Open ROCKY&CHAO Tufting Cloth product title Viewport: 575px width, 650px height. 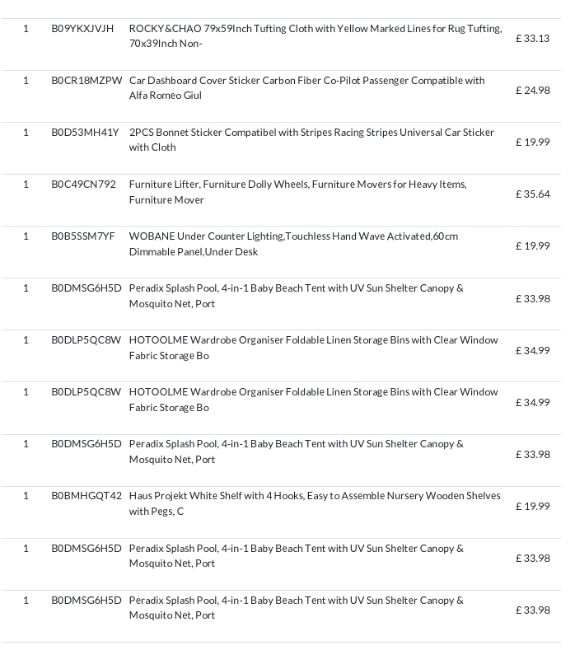(315, 36)
